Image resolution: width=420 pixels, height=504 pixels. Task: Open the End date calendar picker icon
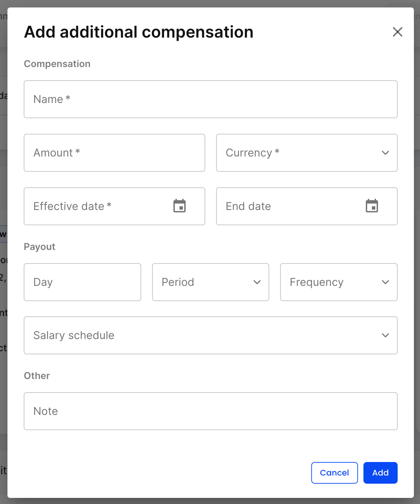pos(372,206)
